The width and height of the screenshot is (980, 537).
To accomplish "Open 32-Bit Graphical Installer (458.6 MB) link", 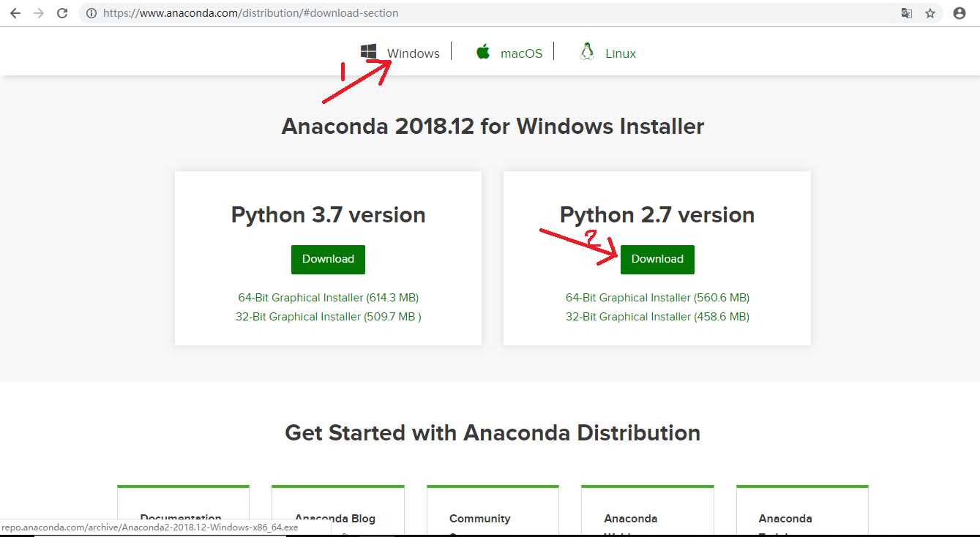I will (x=657, y=317).
